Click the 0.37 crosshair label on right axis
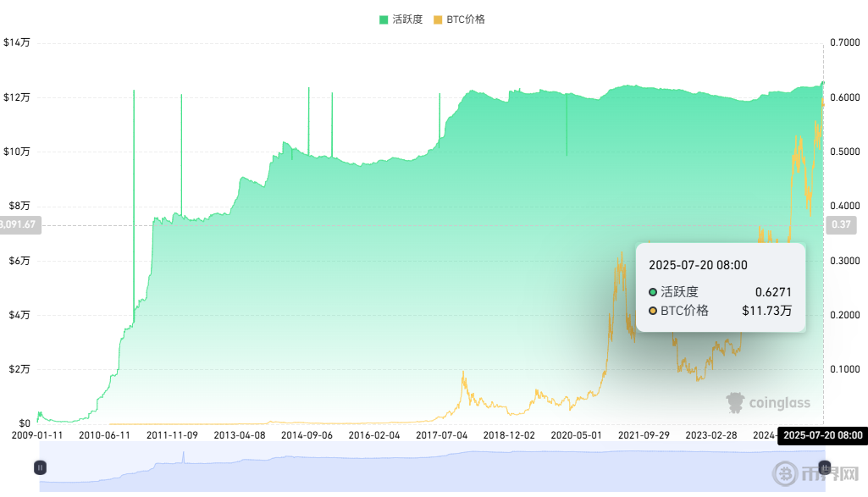The width and height of the screenshot is (868, 497). pos(841,224)
